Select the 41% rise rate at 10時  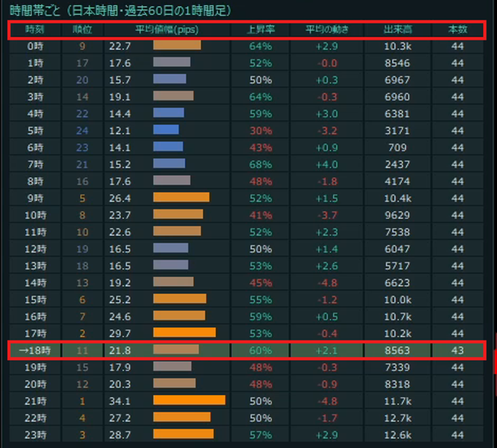point(260,215)
